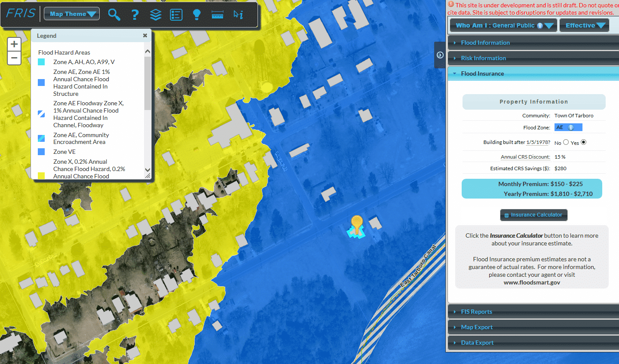Open the map layers panel icon

[156, 14]
